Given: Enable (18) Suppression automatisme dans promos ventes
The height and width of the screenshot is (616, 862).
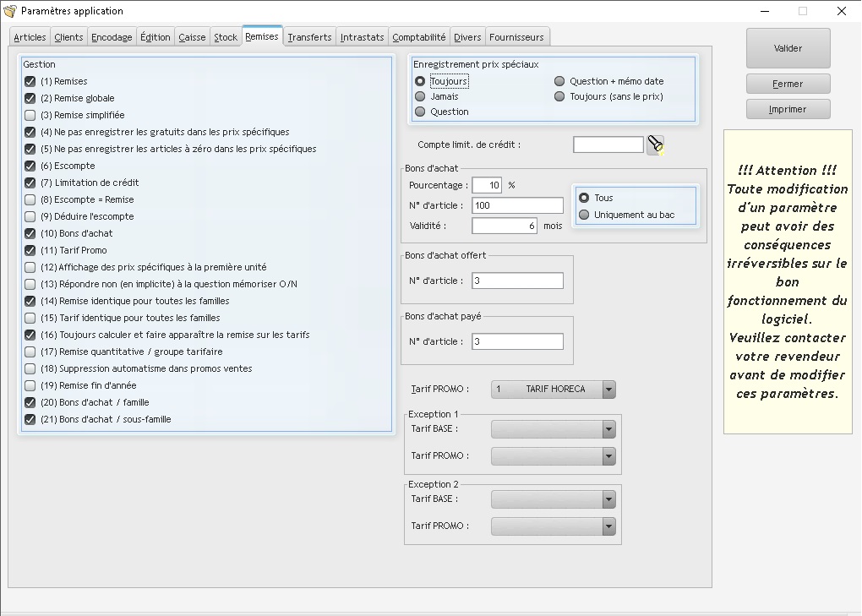Looking at the screenshot, I should pyautogui.click(x=30, y=368).
